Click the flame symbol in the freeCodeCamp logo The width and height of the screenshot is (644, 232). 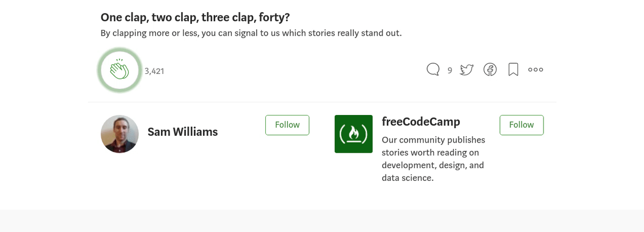[x=354, y=133]
